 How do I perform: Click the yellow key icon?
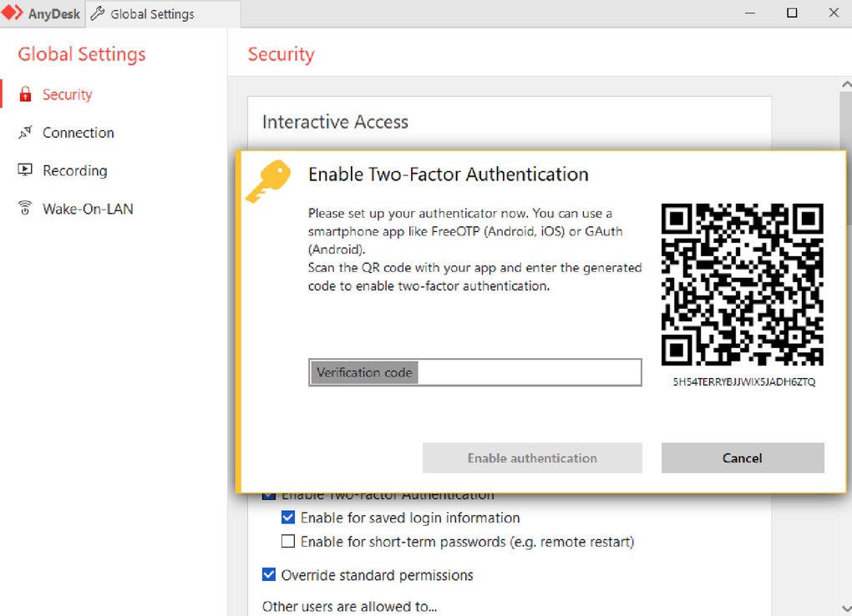(267, 181)
